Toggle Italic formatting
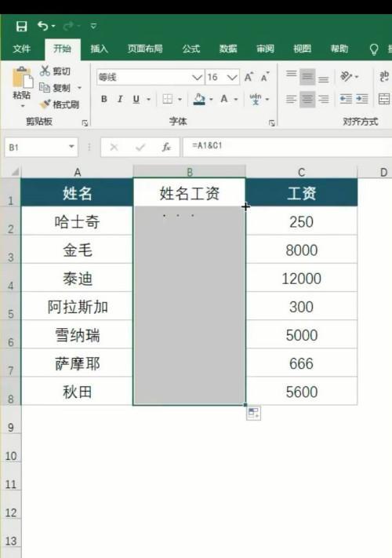Viewport: 392px width, 558px height. tap(120, 99)
